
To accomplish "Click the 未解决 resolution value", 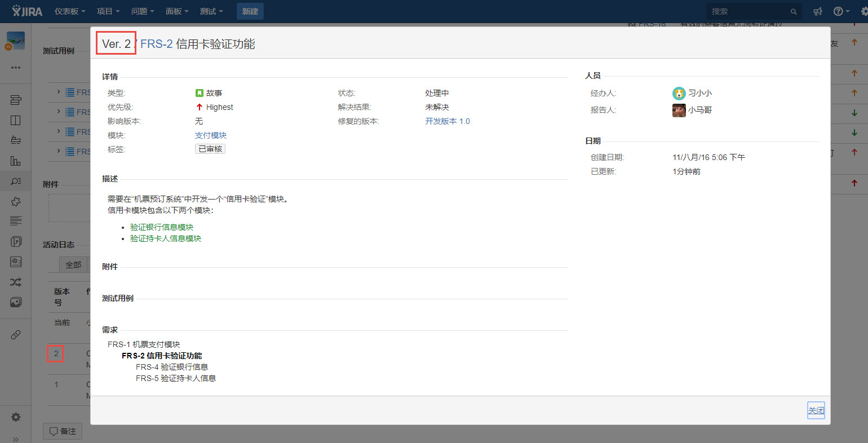I will pos(437,107).
